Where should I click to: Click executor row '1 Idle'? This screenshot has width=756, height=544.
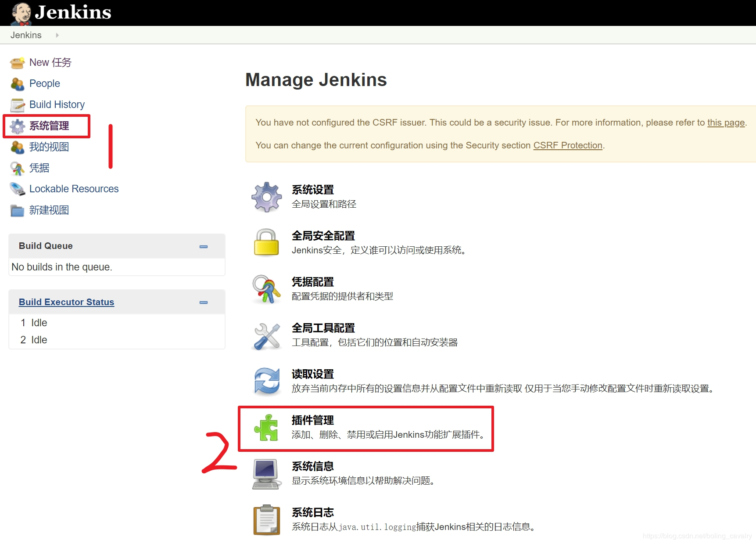(x=34, y=323)
